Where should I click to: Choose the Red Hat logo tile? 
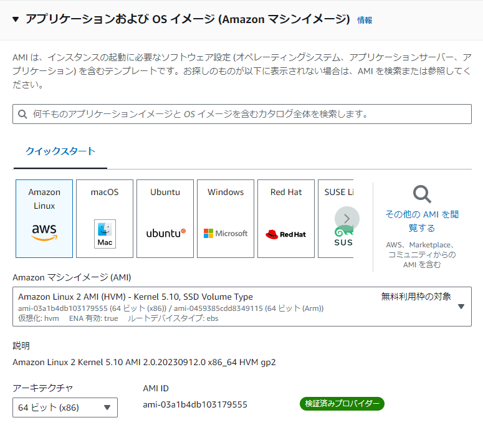point(286,219)
